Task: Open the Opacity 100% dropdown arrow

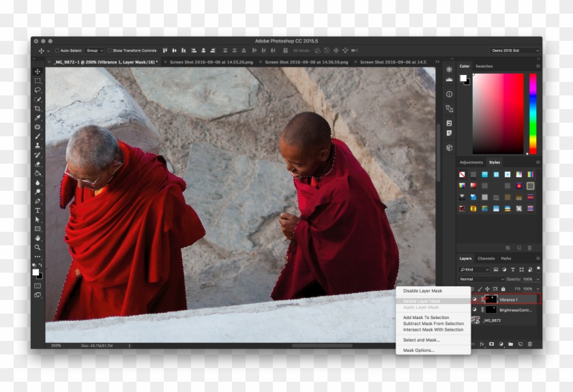Action: pos(538,280)
